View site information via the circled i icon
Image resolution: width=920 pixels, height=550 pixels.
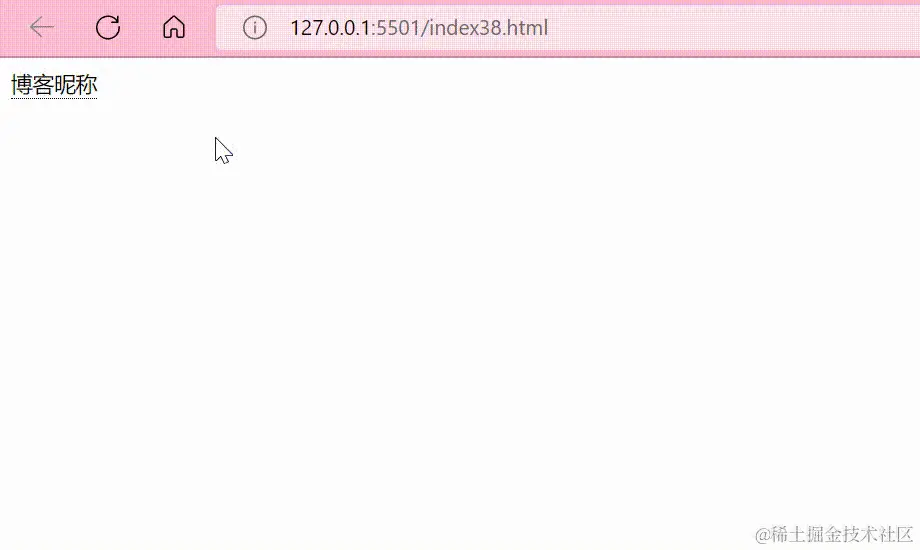tap(255, 28)
